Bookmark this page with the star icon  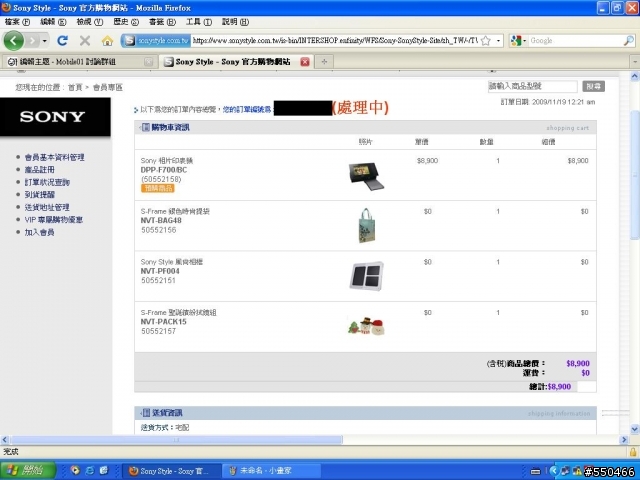point(486,40)
